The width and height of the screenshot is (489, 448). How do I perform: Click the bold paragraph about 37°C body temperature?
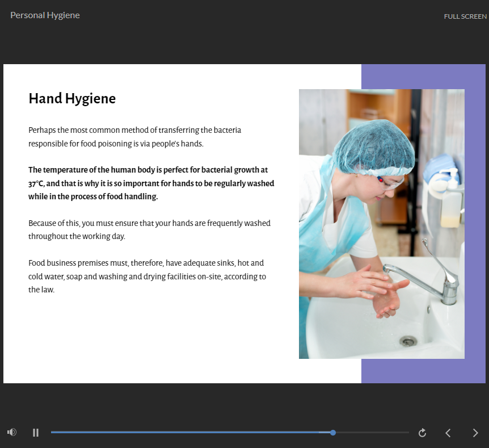(x=151, y=183)
